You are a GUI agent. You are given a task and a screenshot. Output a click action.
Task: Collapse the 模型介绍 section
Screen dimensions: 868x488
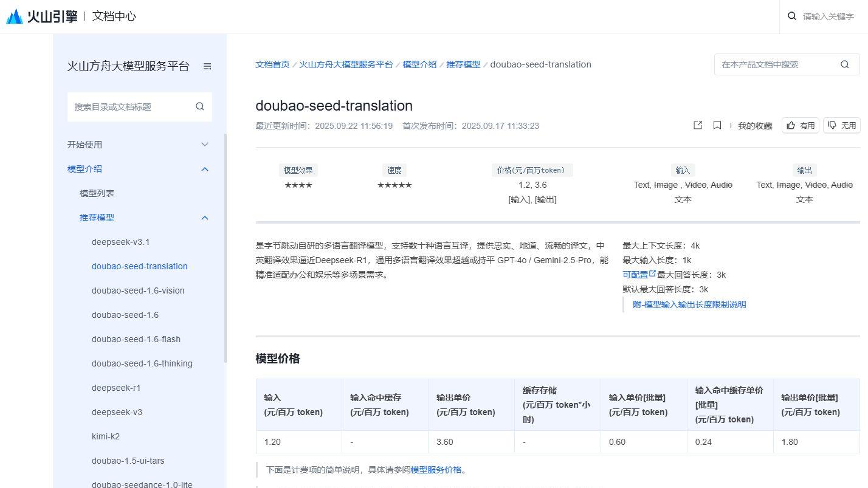tap(205, 169)
